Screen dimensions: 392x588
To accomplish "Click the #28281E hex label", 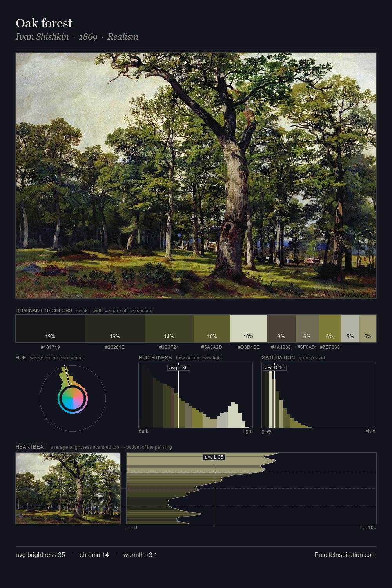I will pos(115,347).
